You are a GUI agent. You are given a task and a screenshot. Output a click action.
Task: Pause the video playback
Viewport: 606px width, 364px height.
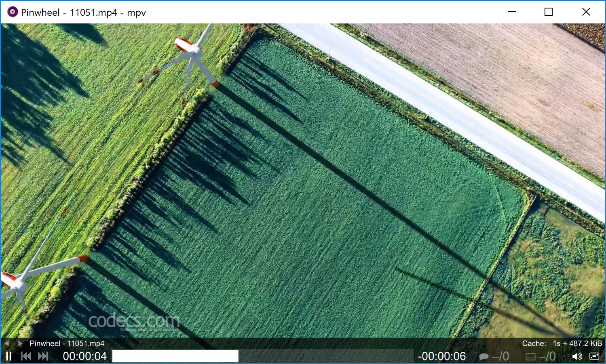point(8,356)
